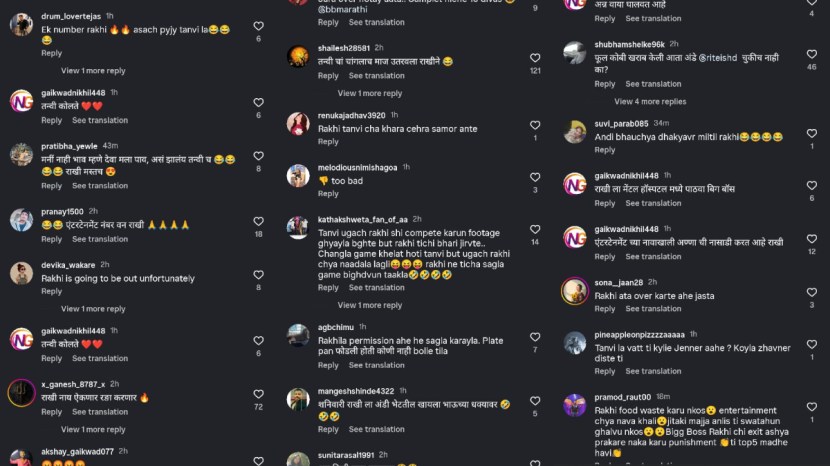
Task: See translation of pratibha_yewle's comment
Action: [x=100, y=186]
